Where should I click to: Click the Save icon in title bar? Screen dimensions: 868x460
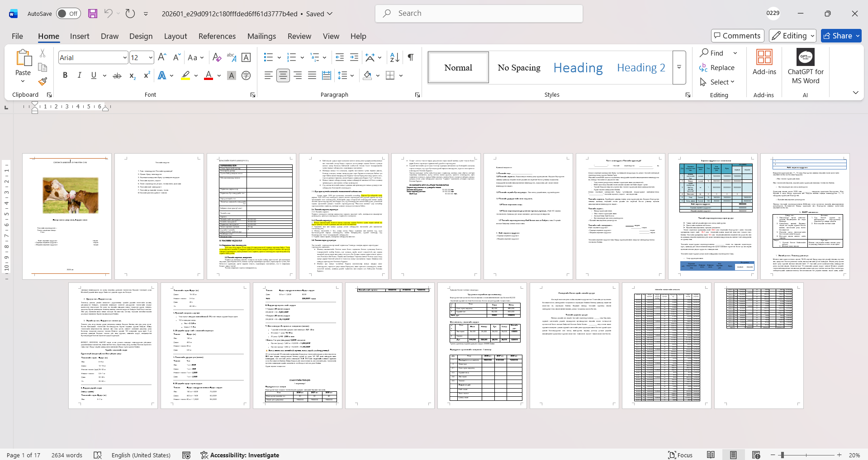93,14
